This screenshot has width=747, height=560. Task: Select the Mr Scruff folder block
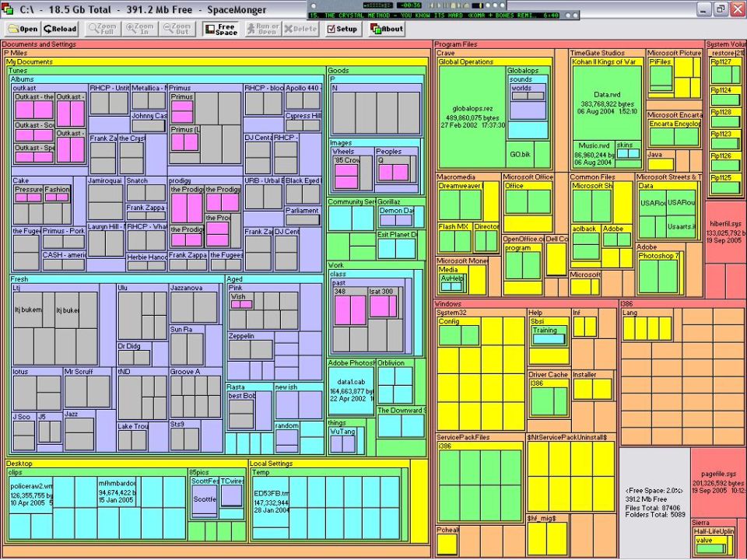coord(88,389)
